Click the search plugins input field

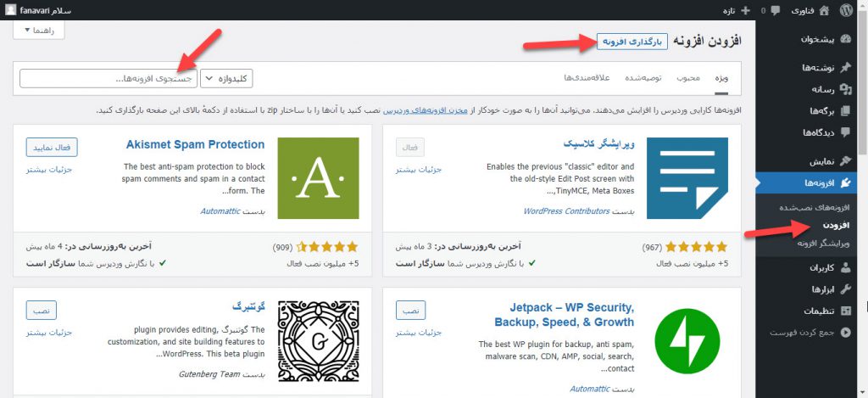point(107,78)
